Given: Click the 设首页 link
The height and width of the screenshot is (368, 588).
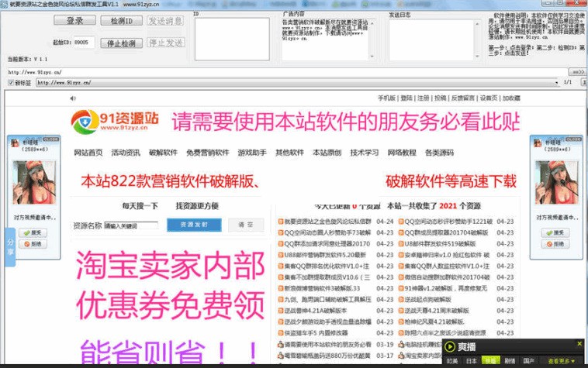Looking at the screenshot, I should [489, 98].
